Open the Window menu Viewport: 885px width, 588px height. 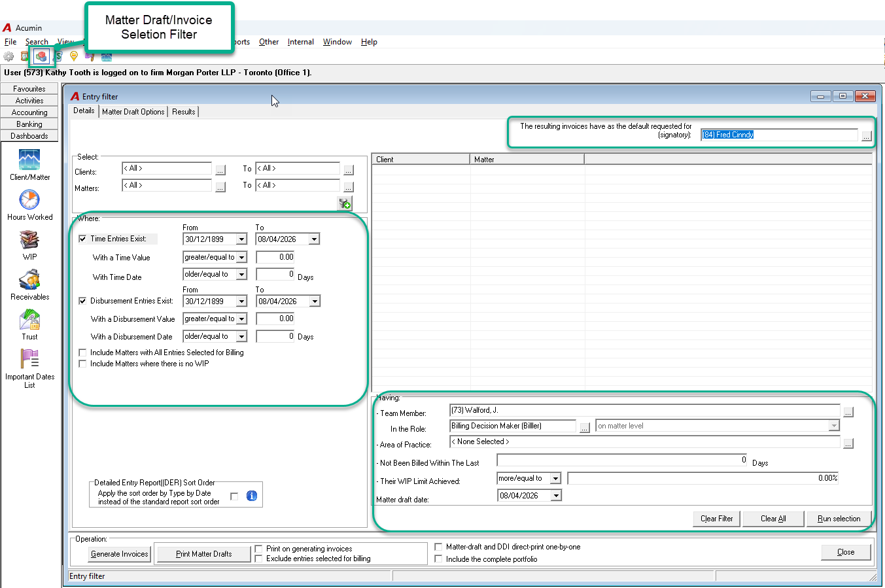point(338,42)
